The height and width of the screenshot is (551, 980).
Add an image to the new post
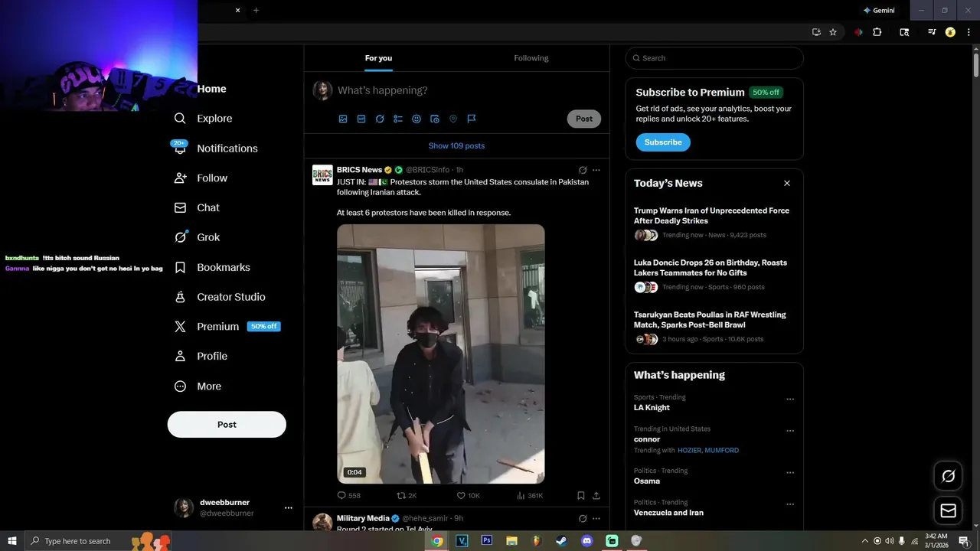click(x=343, y=119)
